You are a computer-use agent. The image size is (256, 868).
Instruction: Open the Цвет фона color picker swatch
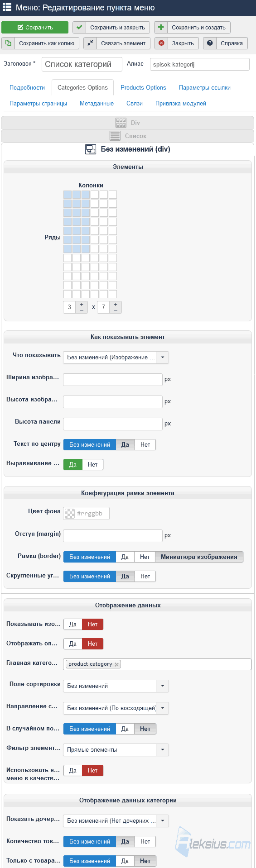[x=70, y=513]
